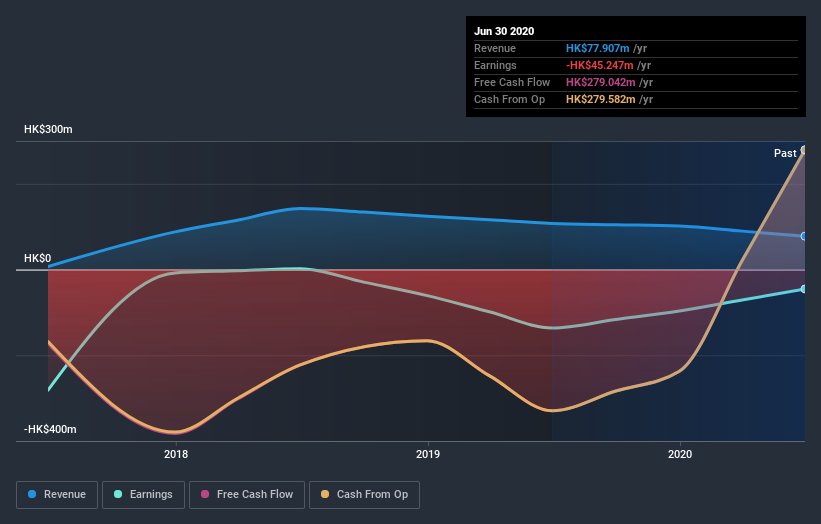The height and width of the screenshot is (524, 821).
Task: Click the -HK$45.247m earnings value
Action: point(600,65)
